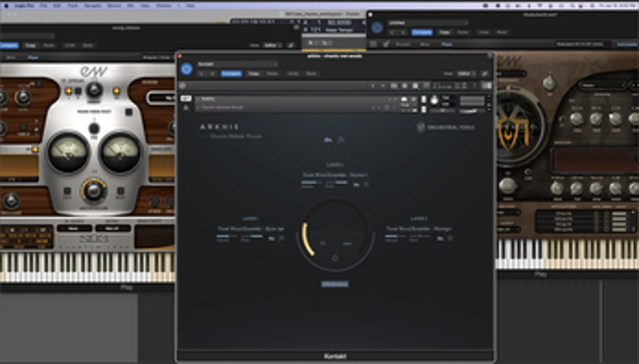This screenshot has height=364, width=639.
Task: Toggle the Kontakt rack view icon at toolbar end
Action: click(486, 85)
